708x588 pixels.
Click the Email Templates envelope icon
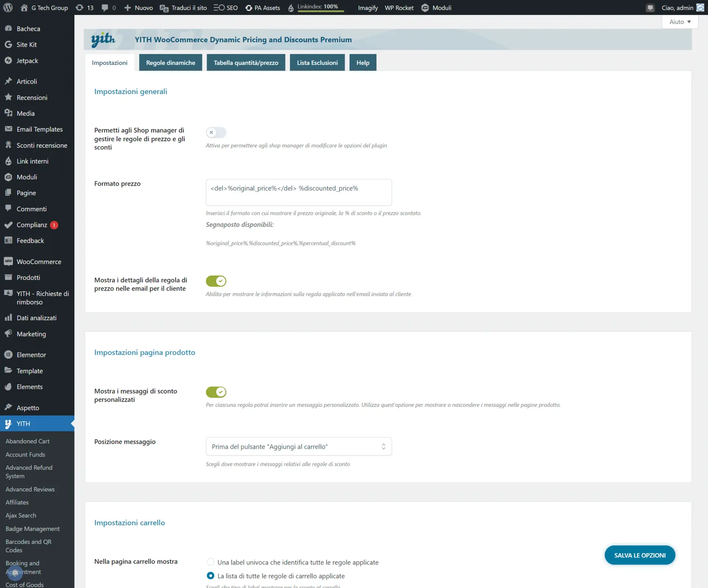point(8,129)
